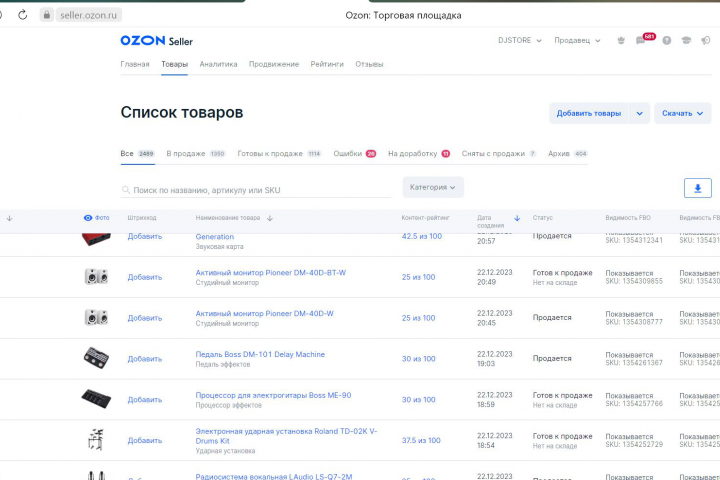Switch to Сняты с продажи tab

tap(499, 154)
